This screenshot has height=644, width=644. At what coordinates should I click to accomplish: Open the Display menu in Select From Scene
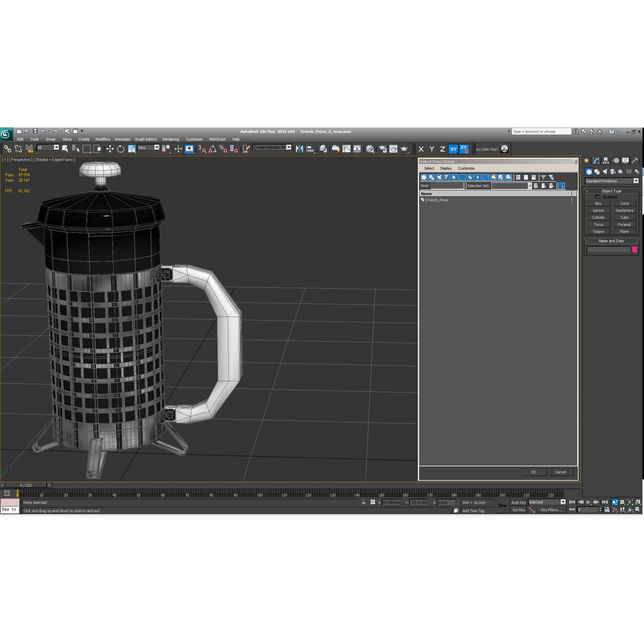pyautogui.click(x=445, y=168)
